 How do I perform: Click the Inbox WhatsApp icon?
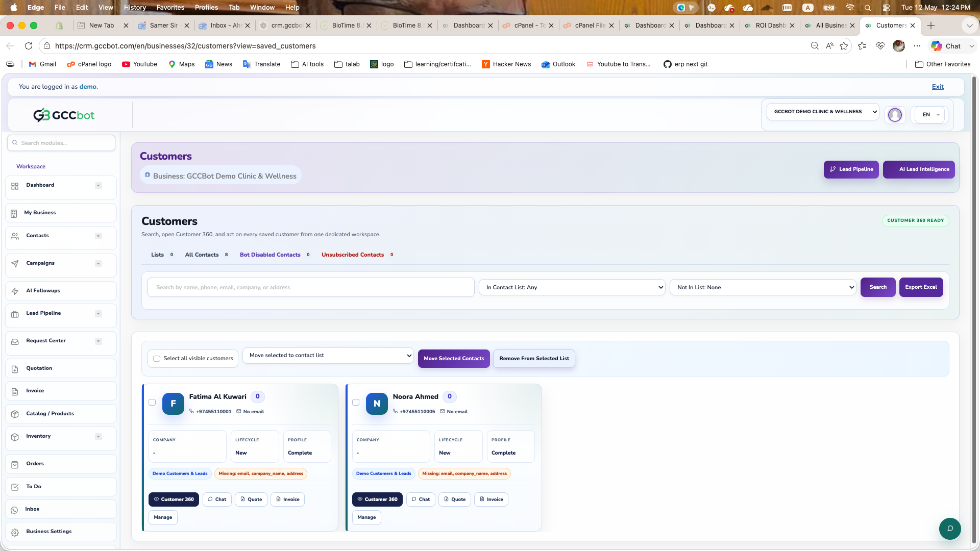pos(15,510)
